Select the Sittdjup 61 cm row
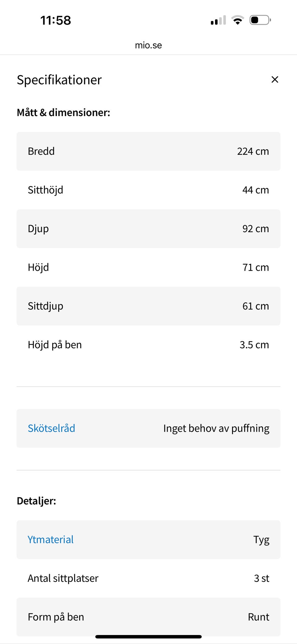The height and width of the screenshot is (644, 297). point(148,306)
